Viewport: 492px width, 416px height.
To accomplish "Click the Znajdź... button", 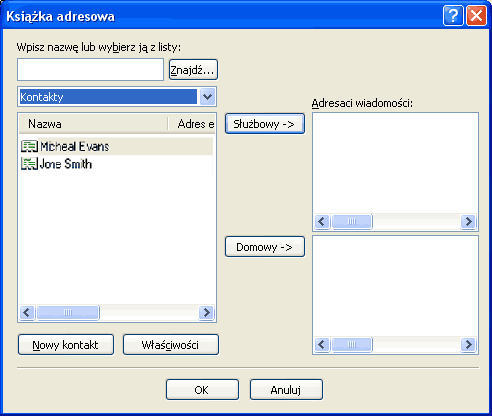I will tap(193, 70).
